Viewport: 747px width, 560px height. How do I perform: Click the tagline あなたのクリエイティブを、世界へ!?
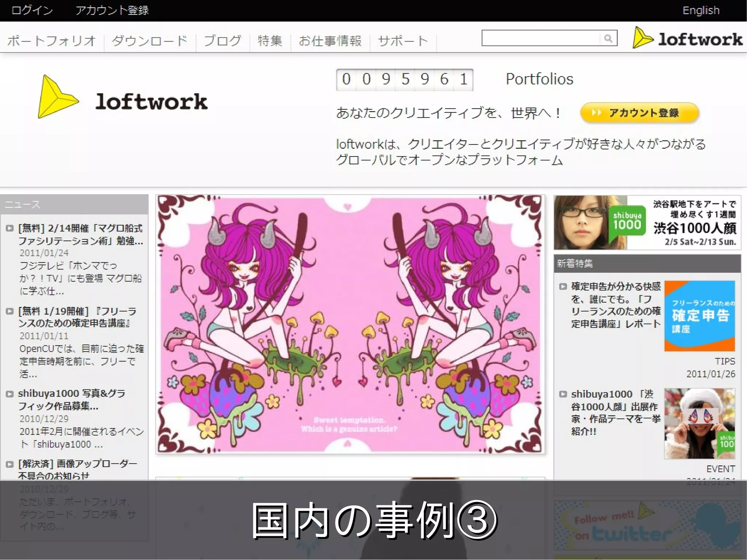448,113
